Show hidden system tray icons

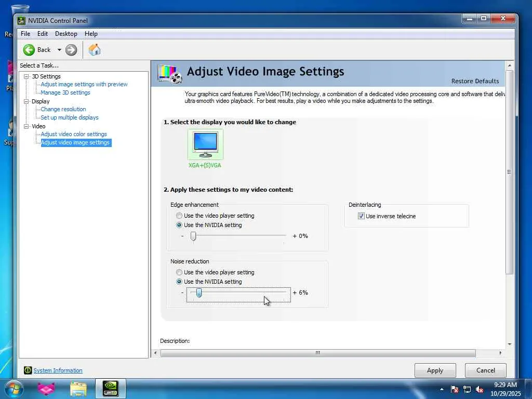[x=442, y=389]
